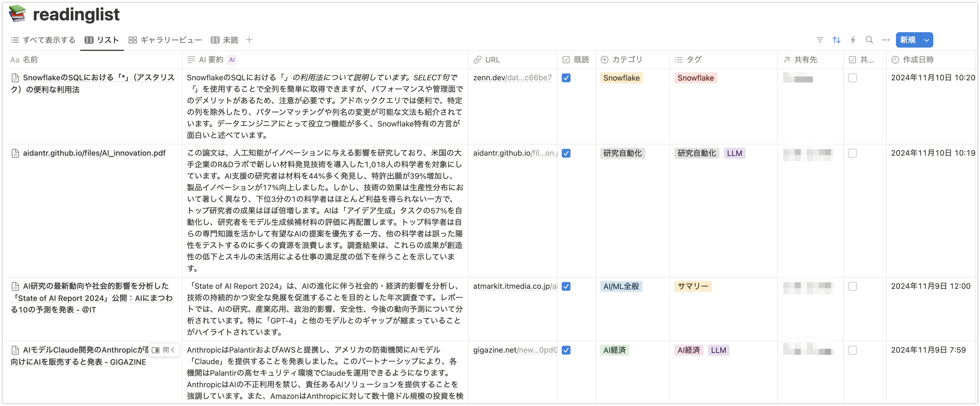This screenshot has width=980, height=406.
Task: Switch to ギャラリービュー tab
Action: (165, 40)
